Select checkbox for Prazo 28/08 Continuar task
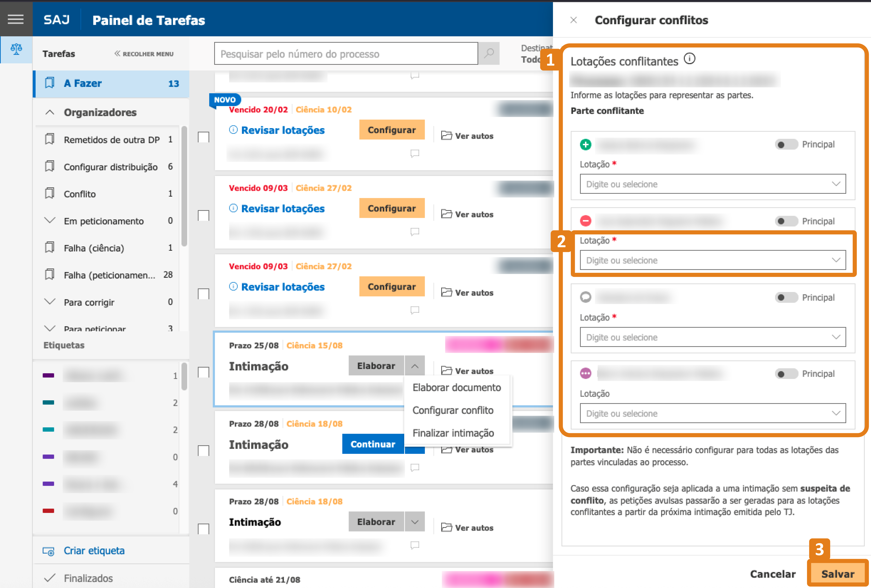Screen dimensions: 871x588 click(x=203, y=451)
